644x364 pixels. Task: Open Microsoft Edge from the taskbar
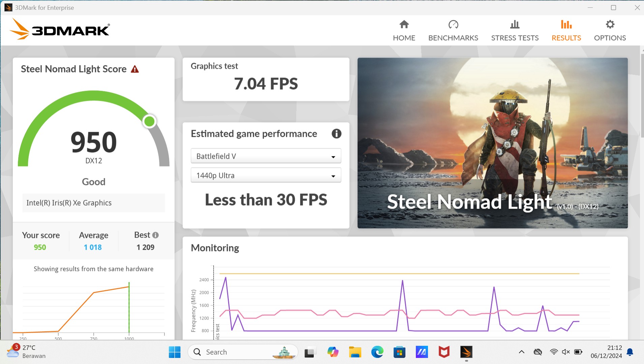(x=377, y=352)
